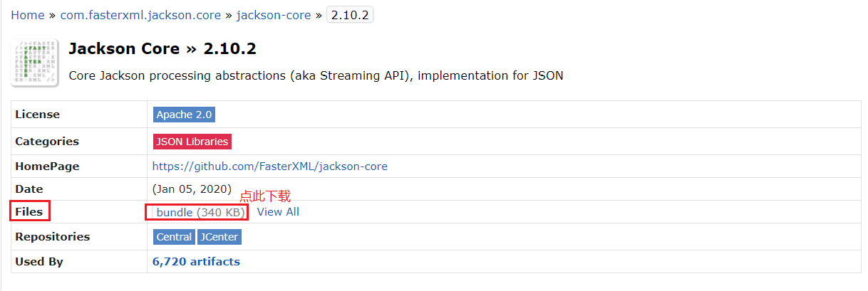This screenshot has height=291, width=868.
Task: Open the jackson-core breadcrumb link
Action: click(274, 15)
